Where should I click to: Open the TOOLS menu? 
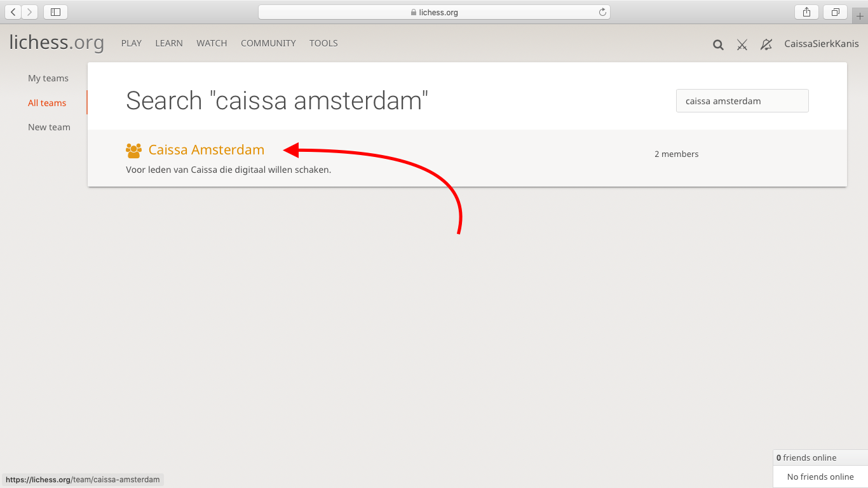coord(323,43)
